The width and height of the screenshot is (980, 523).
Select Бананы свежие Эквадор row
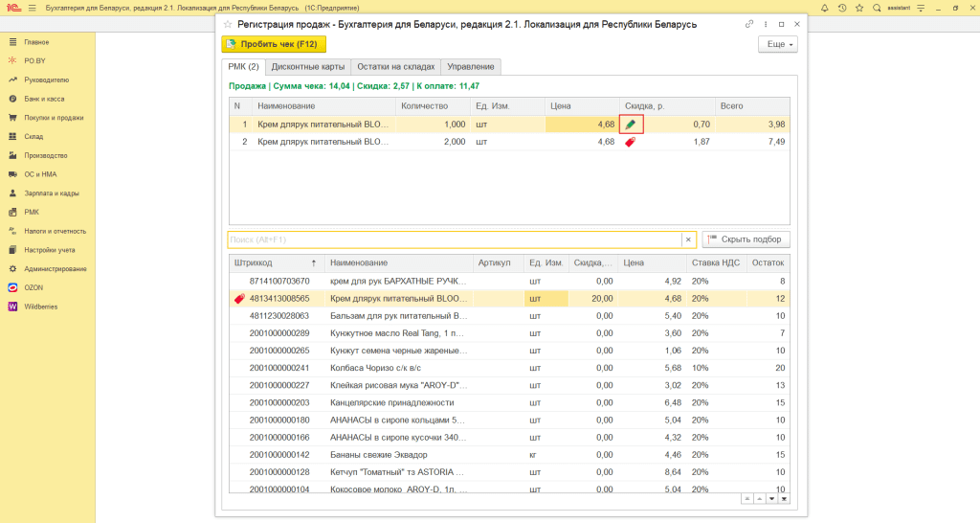509,455
